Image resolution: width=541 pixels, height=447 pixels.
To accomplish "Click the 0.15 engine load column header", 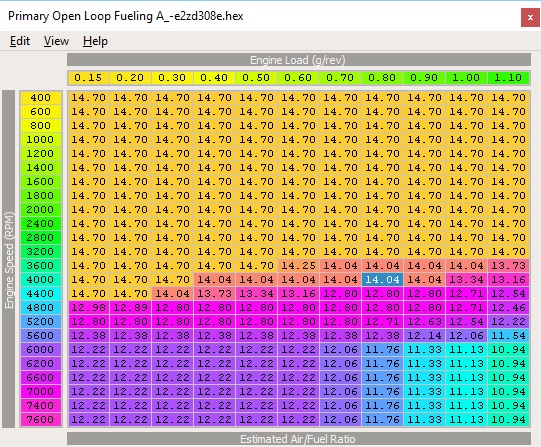I will pos(88,78).
